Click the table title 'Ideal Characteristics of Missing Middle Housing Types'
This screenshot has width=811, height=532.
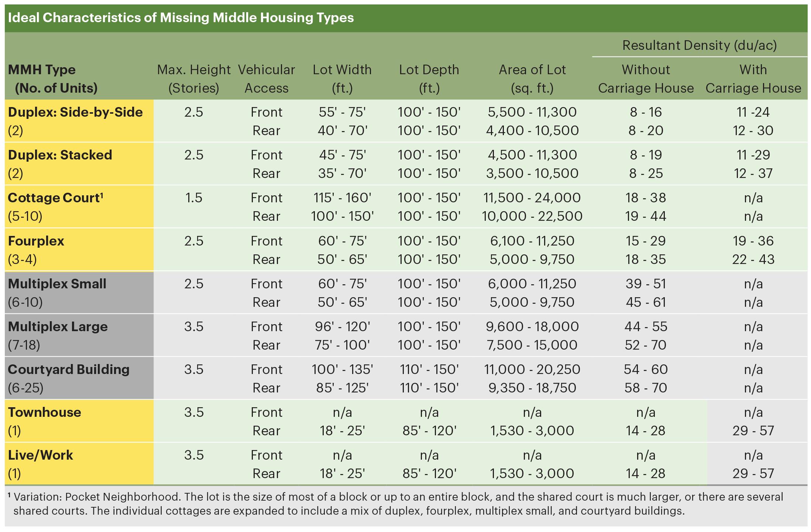(181, 18)
